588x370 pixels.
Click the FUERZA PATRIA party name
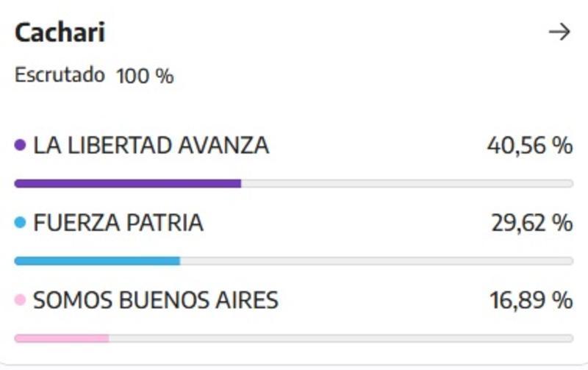click(x=118, y=223)
